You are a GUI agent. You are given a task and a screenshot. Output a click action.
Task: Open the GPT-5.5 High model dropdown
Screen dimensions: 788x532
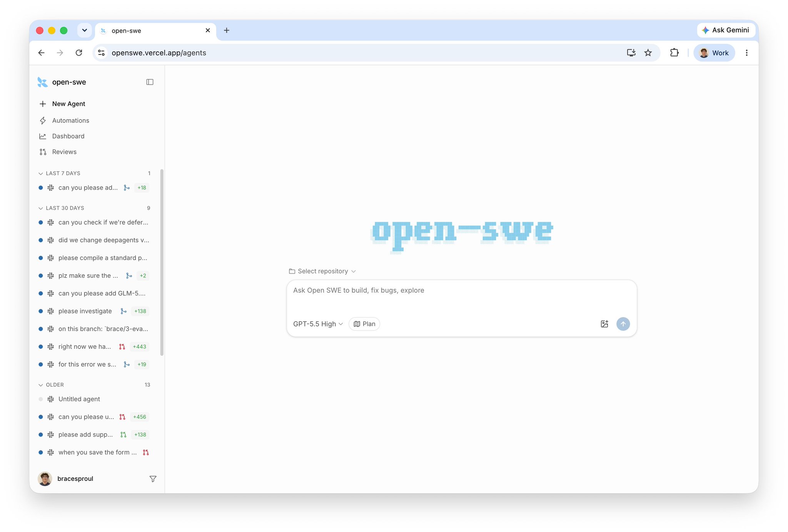coord(318,324)
